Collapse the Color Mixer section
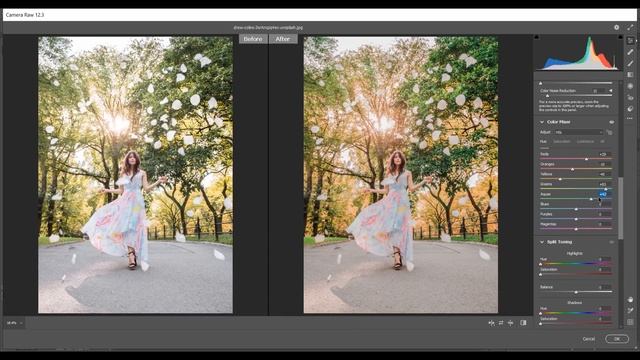This screenshot has height=360, width=640. [542, 122]
